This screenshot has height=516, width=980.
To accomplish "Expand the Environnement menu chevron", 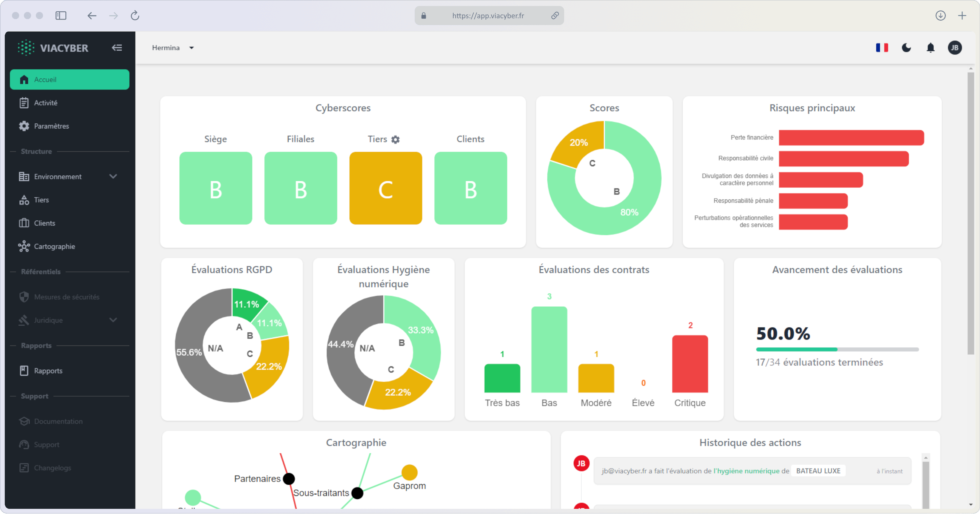I will coord(113,177).
